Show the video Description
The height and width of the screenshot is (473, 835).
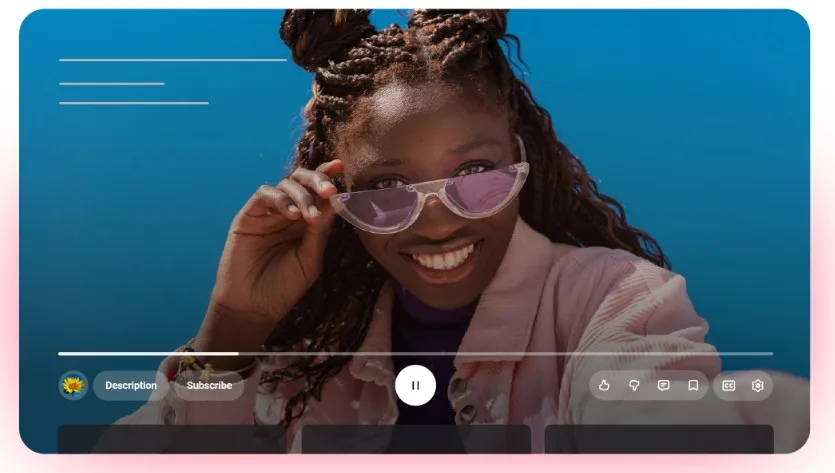point(131,385)
